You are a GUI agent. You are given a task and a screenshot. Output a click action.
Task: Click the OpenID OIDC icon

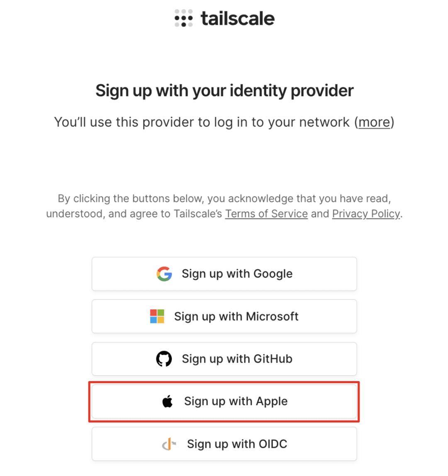click(169, 444)
